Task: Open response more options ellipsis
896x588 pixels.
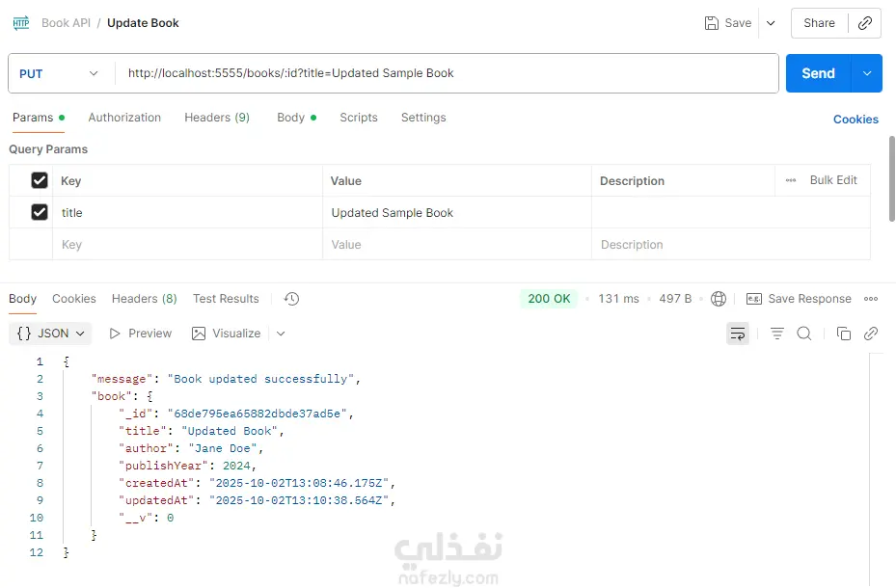Action: point(871,299)
